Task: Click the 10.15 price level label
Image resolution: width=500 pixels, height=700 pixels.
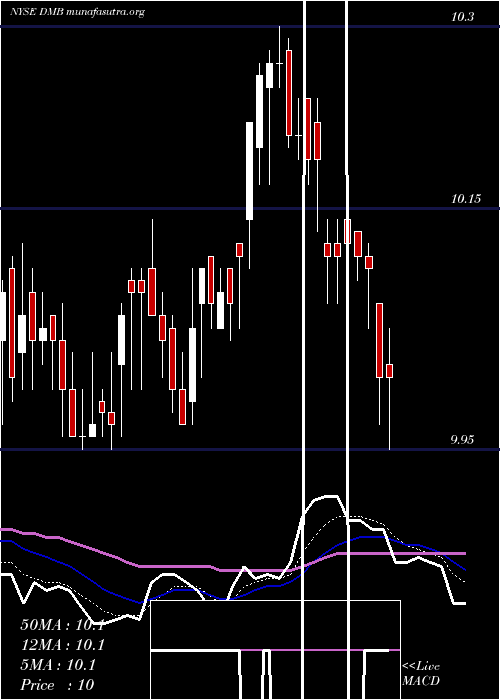Action: point(466,199)
